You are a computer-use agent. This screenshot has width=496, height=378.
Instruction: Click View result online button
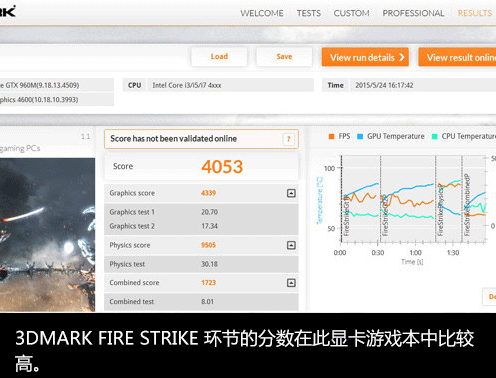tap(457, 57)
